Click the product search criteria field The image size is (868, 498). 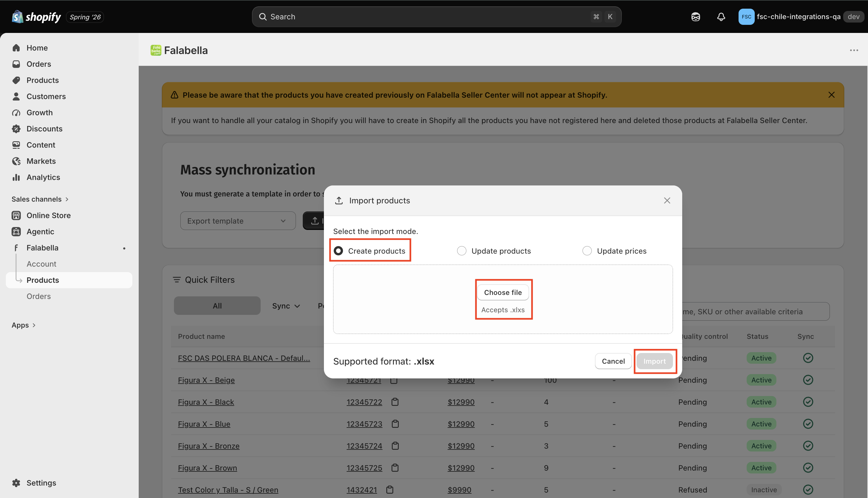[755, 312]
